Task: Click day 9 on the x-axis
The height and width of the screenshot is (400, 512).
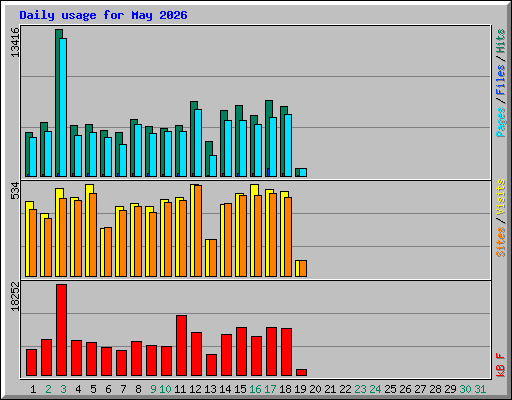Action: point(153,389)
